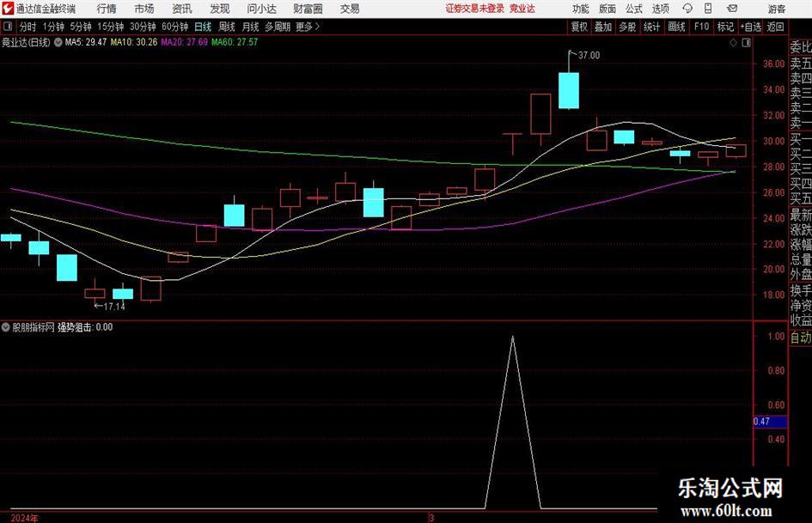This screenshot has height=523, width=812.
Task: Click the white indicator spike peak
Action: coord(513,338)
